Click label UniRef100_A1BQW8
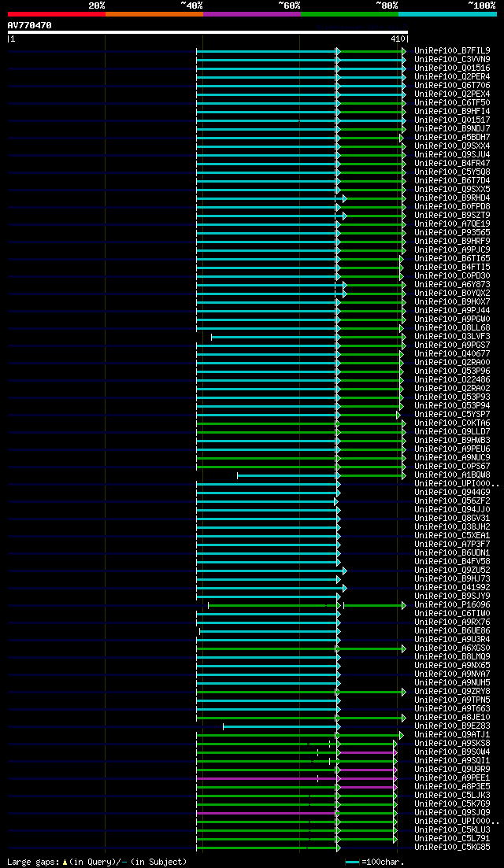The width and height of the screenshot is (504, 868). click(x=452, y=475)
